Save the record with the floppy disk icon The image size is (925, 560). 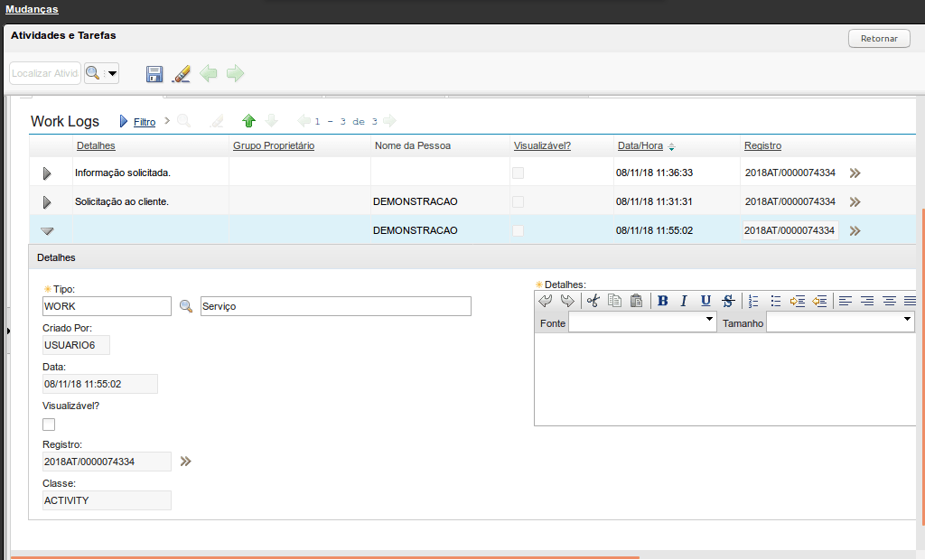click(x=154, y=74)
